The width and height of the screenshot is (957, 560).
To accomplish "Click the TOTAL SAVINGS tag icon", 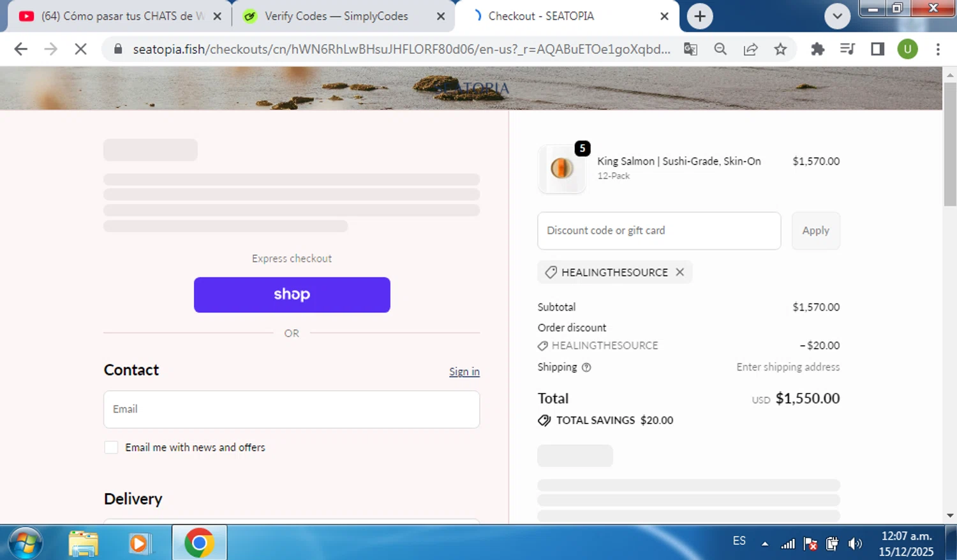I will 544,420.
